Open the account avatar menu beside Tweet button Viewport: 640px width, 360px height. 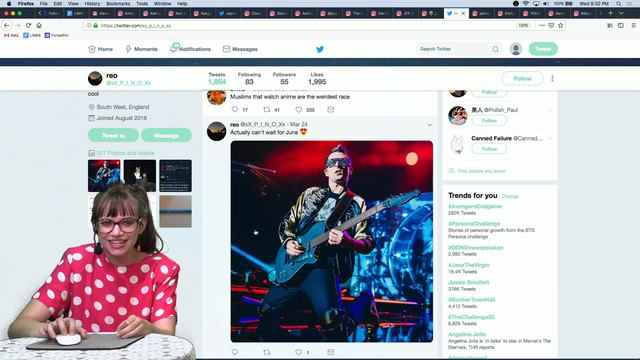coord(516,49)
